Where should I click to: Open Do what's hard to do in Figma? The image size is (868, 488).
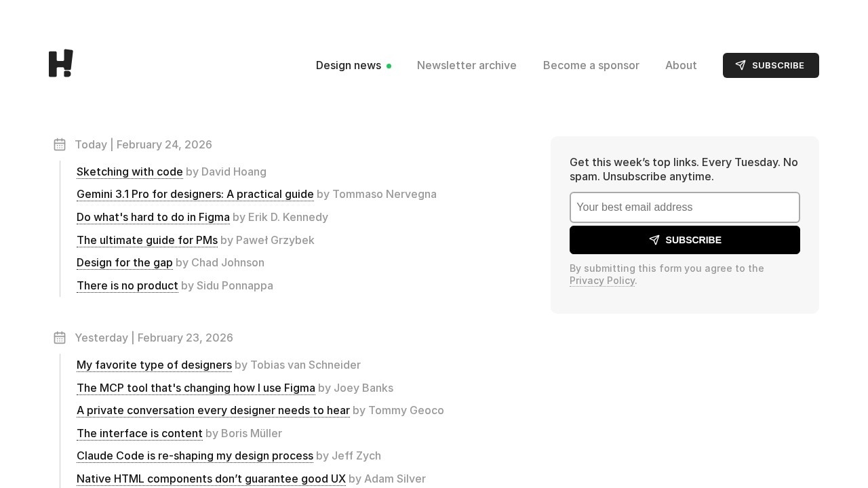click(x=153, y=217)
